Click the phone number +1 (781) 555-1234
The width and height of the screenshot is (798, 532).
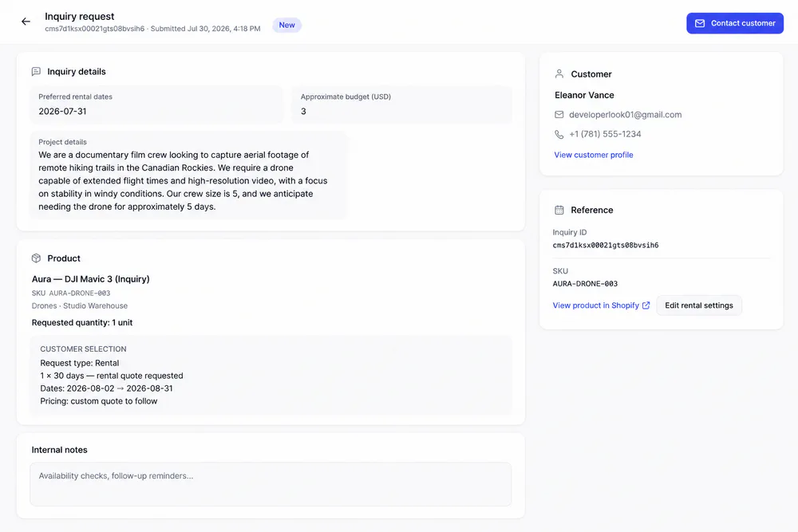tap(605, 134)
